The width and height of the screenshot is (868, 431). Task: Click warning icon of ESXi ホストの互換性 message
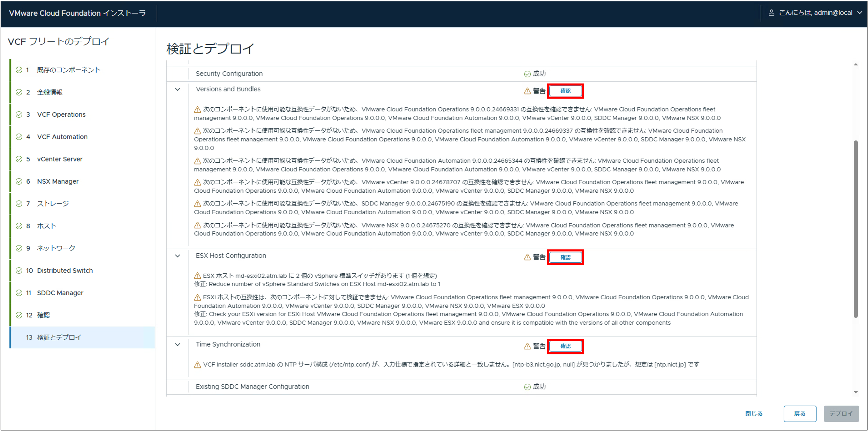pos(197,297)
